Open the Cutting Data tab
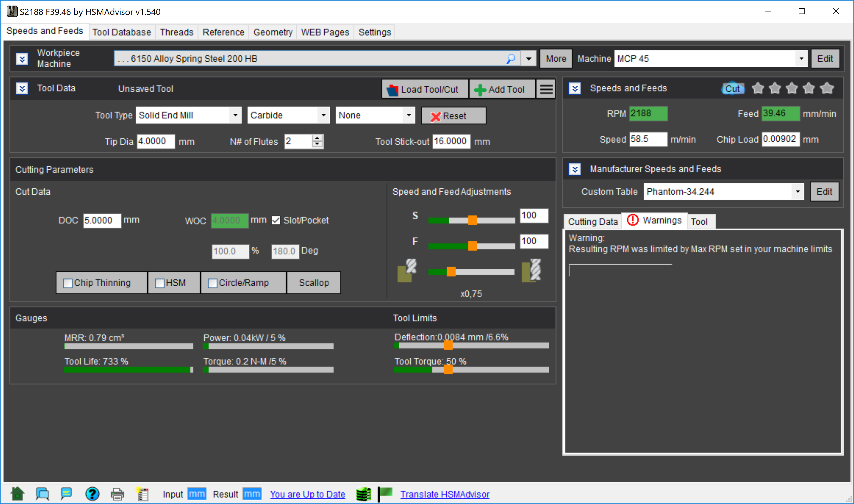This screenshot has width=854, height=504. click(x=593, y=222)
